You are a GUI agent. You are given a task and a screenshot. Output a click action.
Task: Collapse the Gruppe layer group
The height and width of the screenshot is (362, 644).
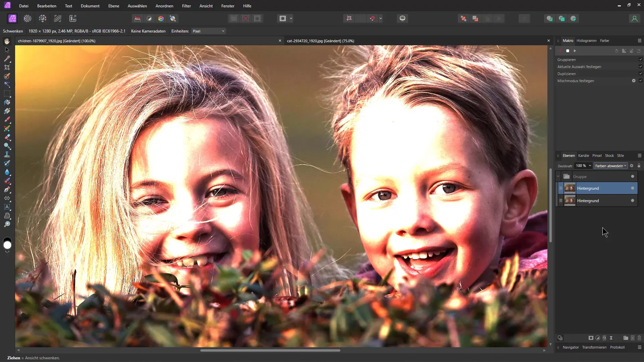[x=558, y=176]
